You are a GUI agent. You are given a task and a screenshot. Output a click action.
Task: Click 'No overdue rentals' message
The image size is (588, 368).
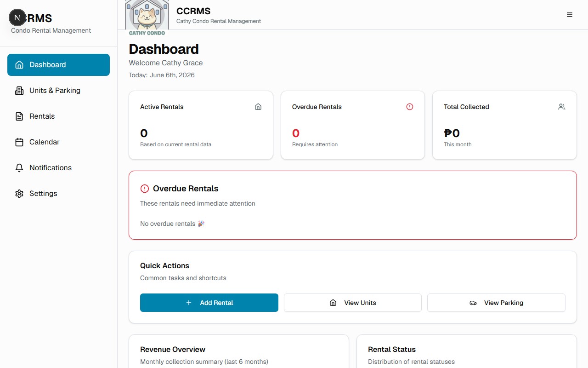172,224
